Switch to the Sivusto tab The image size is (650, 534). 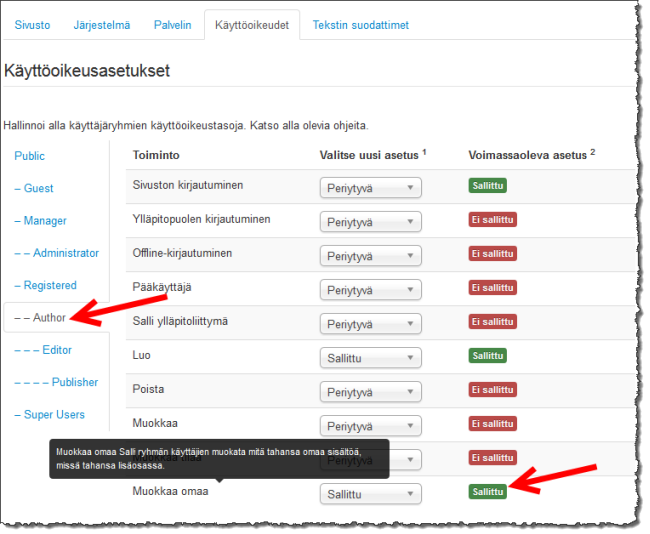pyautogui.click(x=32, y=25)
